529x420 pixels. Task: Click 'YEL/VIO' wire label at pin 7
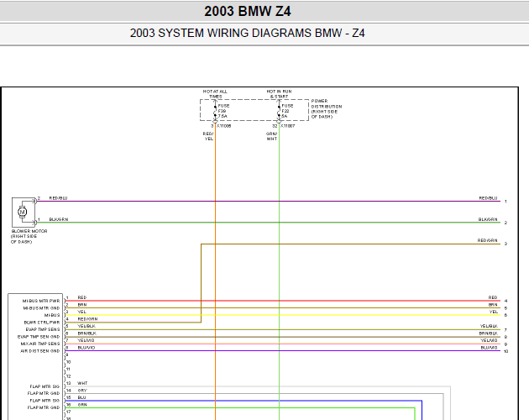[86, 340]
